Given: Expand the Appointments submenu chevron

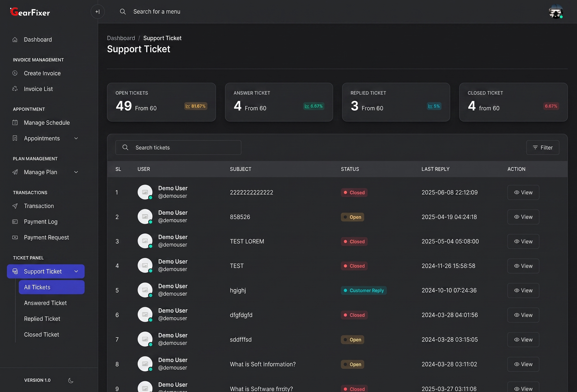Looking at the screenshot, I should point(76,138).
